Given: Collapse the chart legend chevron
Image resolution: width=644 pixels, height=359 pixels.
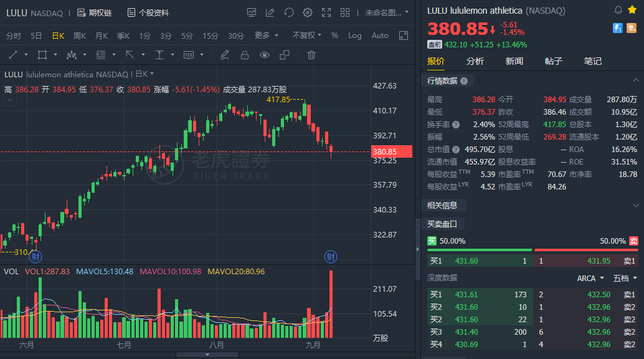Looking at the screenshot, I should coord(10,100).
